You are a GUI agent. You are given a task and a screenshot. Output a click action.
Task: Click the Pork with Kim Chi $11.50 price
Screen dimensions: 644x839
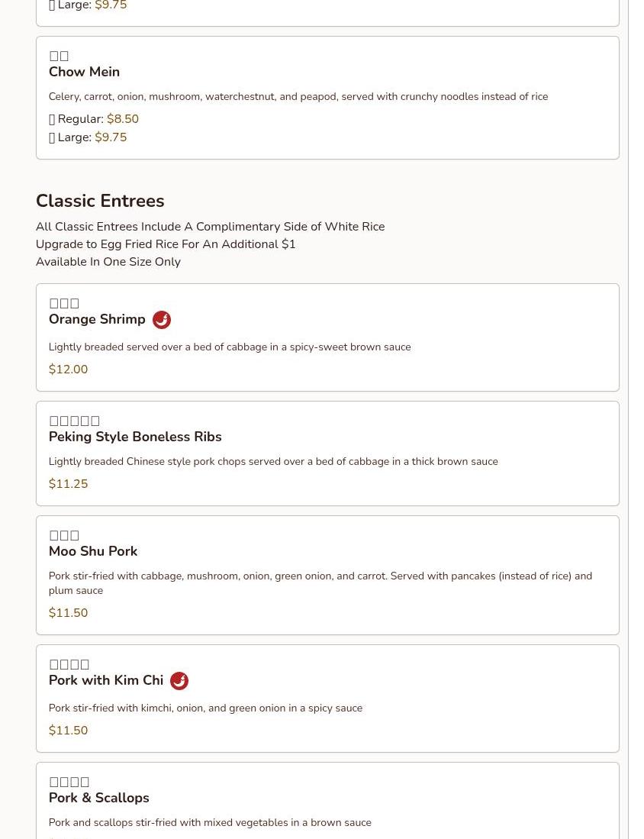pos(68,731)
